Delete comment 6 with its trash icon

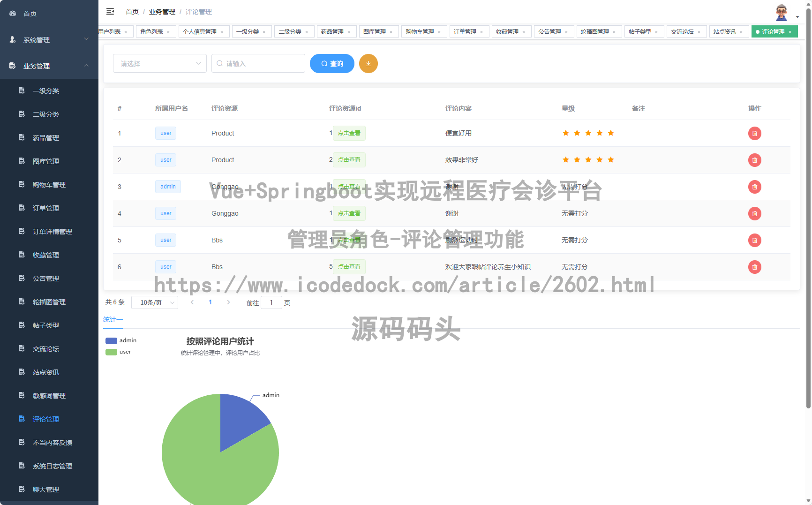(755, 267)
